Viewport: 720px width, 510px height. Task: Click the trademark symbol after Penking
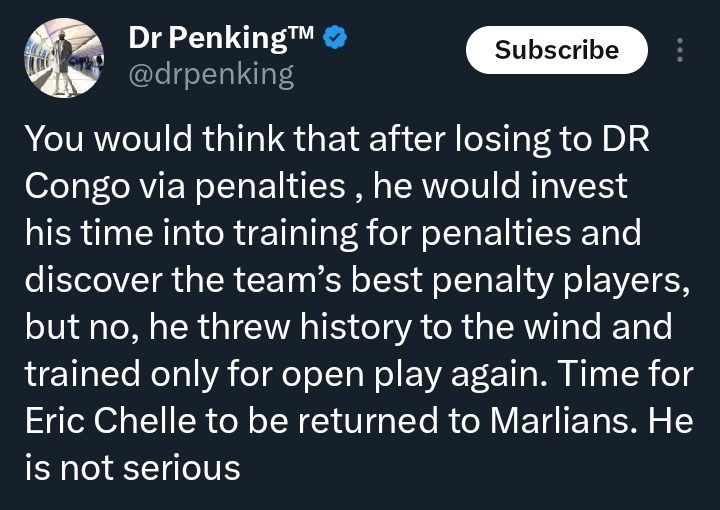(298, 36)
